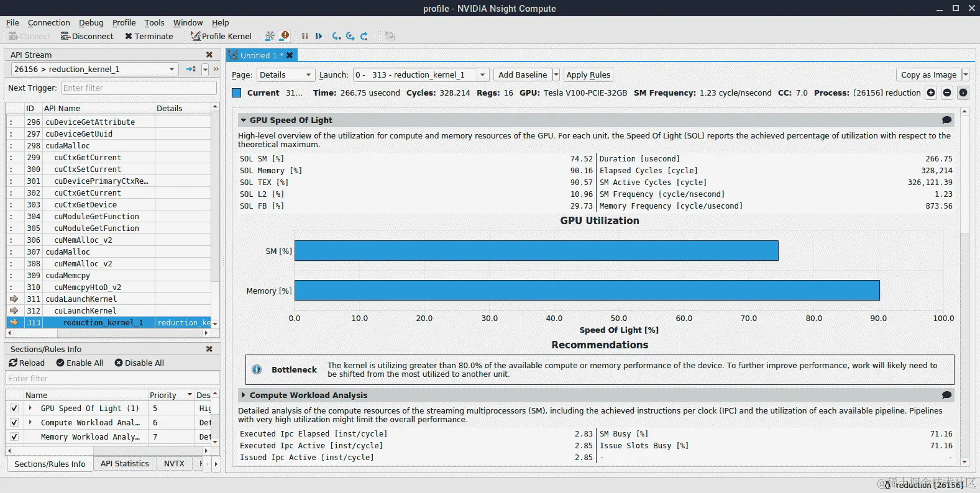Click the break-on-API-error icon

pos(285,36)
